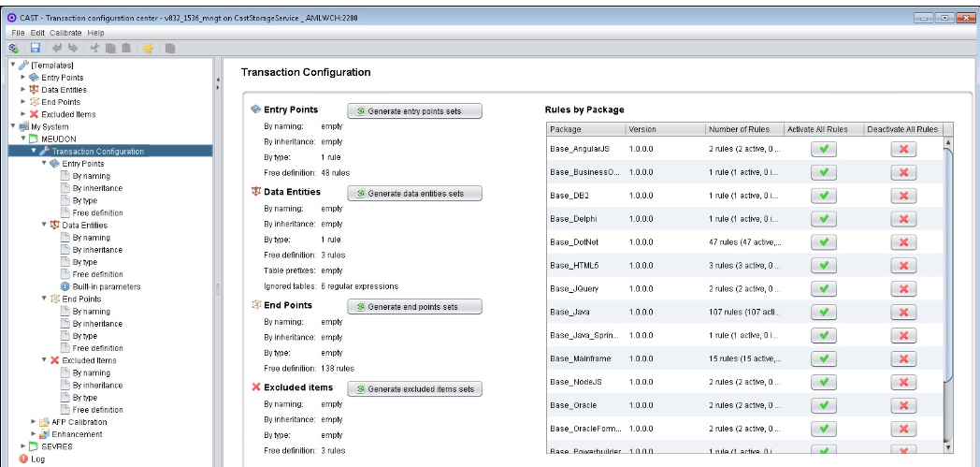Activate all rules for Base_AngularJS

823,149
